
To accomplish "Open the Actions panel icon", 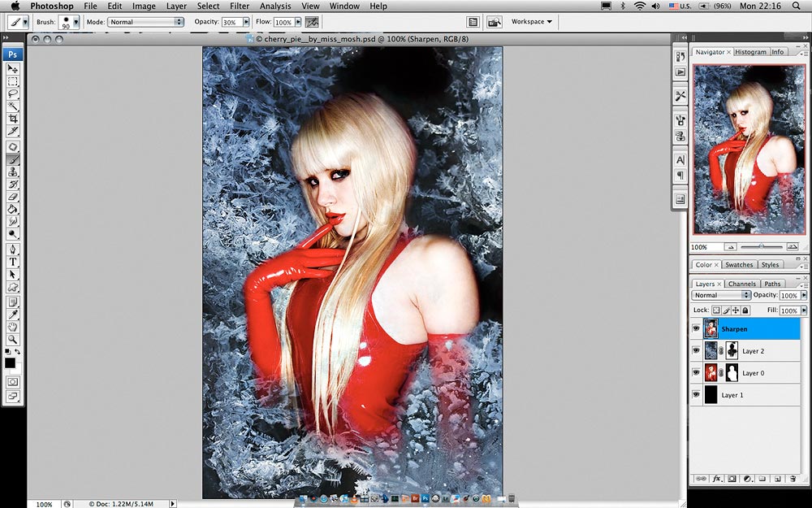I will (x=680, y=72).
